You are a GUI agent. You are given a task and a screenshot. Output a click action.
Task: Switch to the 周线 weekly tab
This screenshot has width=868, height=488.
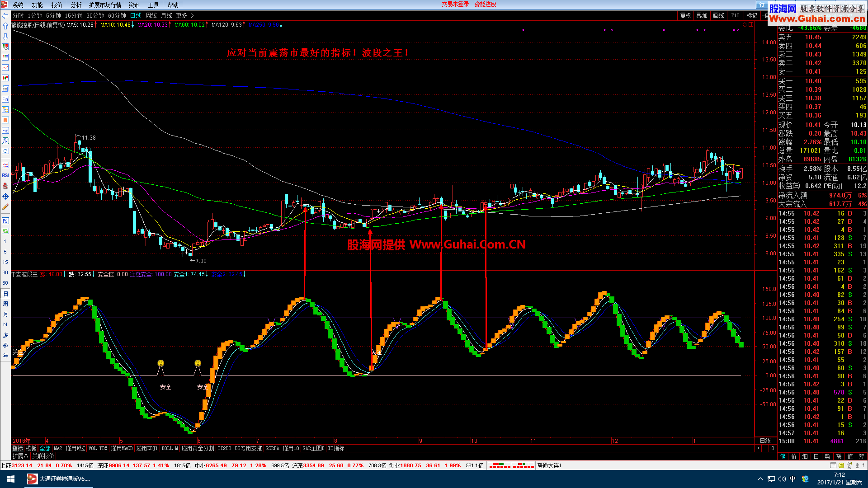pyautogui.click(x=151, y=15)
